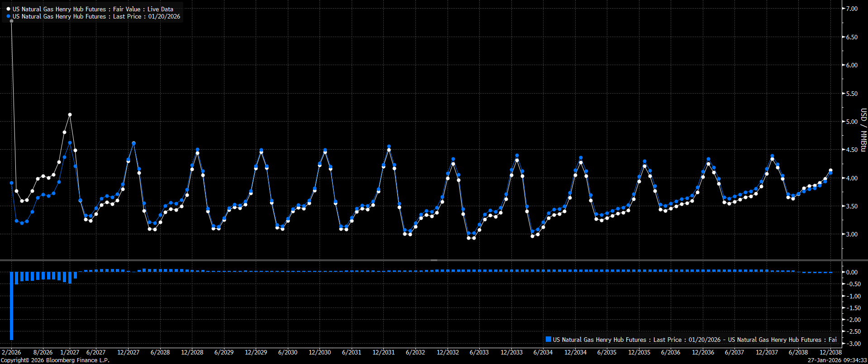868x364 pixels.
Task: Click the 12/2036 date axis label
Action: click(703, 352)
